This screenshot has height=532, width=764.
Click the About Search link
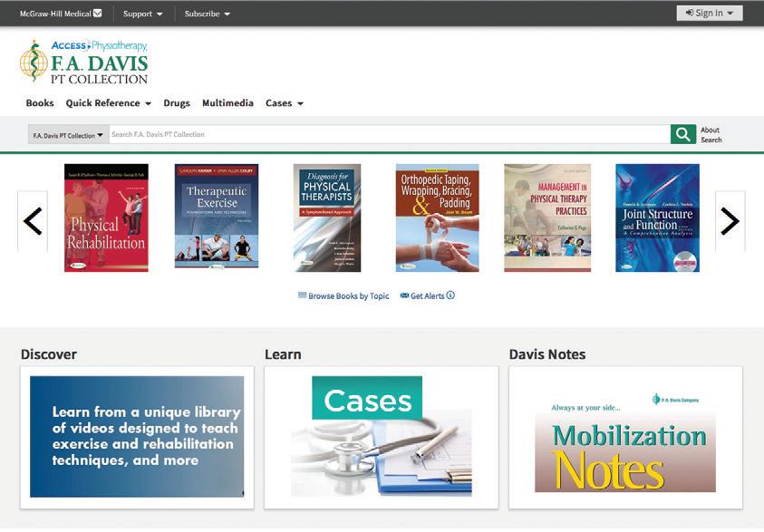point(711,135)
